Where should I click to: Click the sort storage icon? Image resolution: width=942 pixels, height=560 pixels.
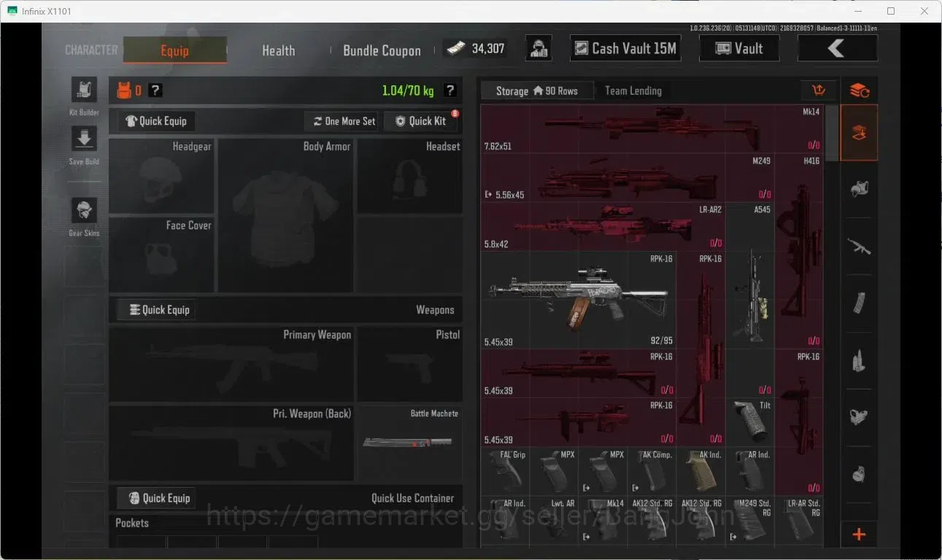tap(818, 90)
